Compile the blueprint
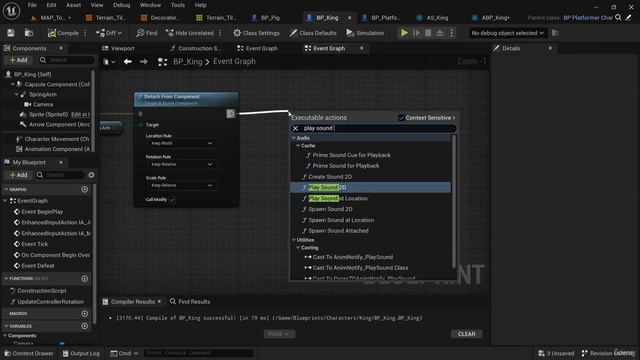The width and height of the screenshot is (640, 360). pyautogui.click(x=63, y=33)
